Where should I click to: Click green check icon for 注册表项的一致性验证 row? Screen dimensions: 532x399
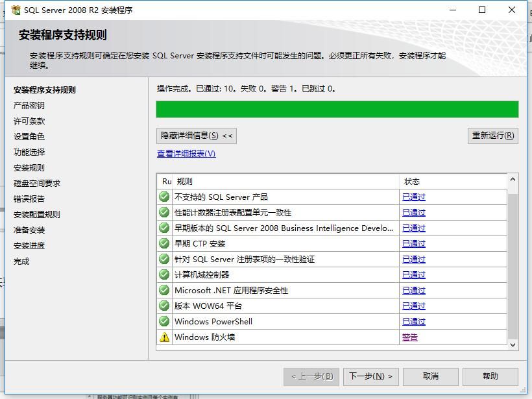click(164, 260)
